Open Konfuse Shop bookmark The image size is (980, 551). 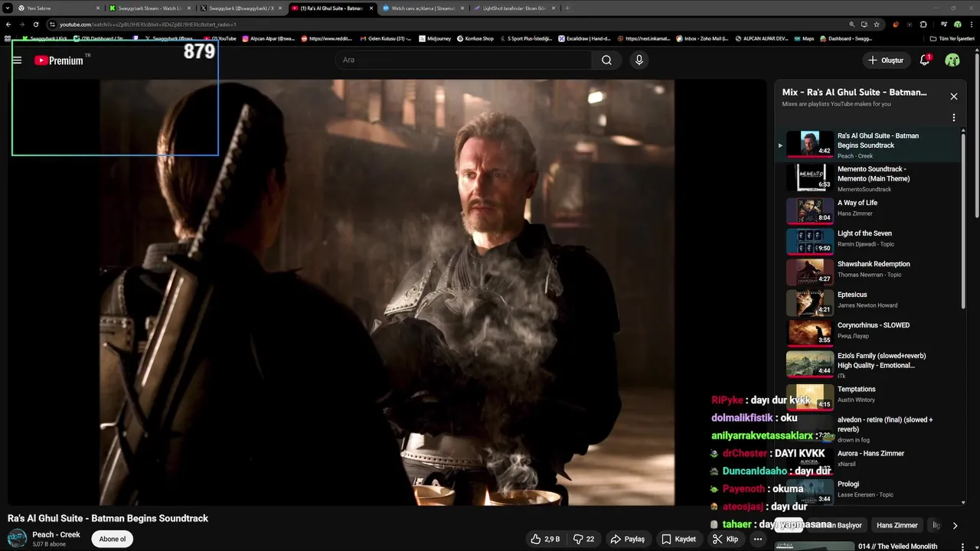tap(475, 38)
